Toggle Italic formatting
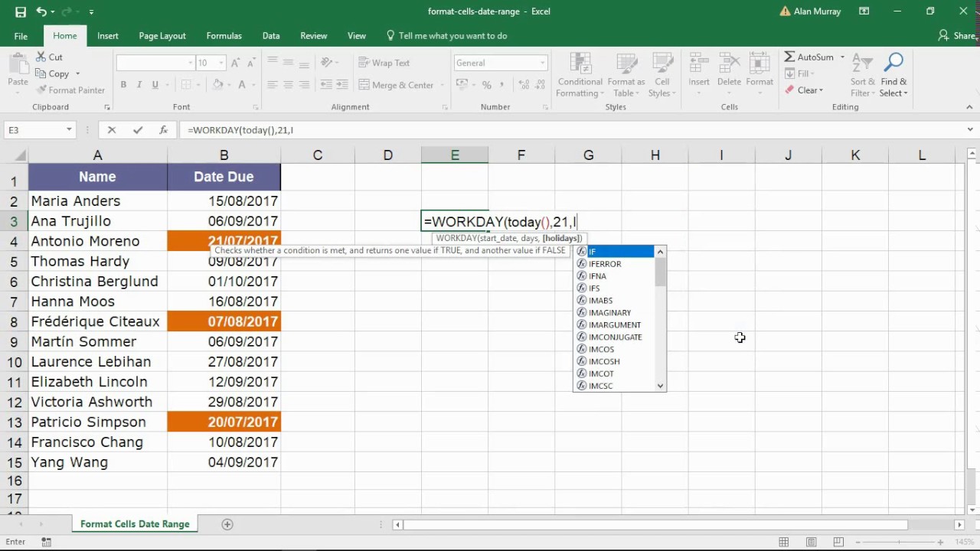980x551 pixels. [x=139, y=85]
